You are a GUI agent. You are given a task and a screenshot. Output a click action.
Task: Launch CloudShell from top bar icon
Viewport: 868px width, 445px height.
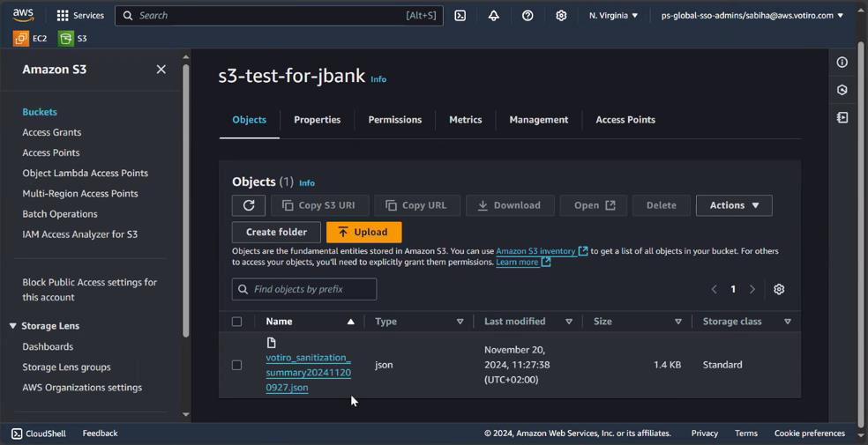click(x=460, y=16)
